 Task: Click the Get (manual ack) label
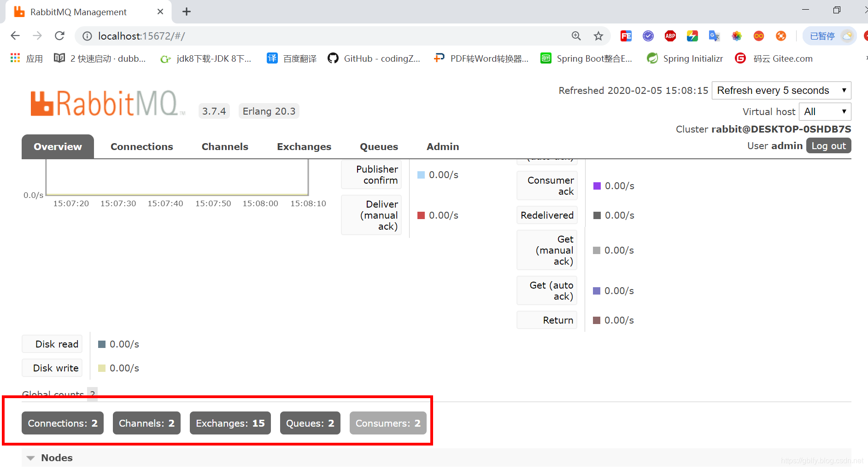point(547,250)
